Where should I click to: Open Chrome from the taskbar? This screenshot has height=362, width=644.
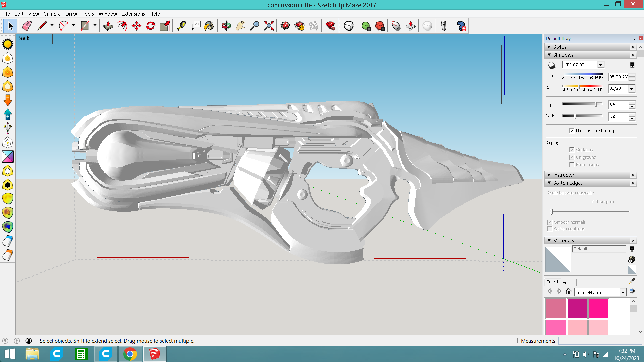click(130, 354)
